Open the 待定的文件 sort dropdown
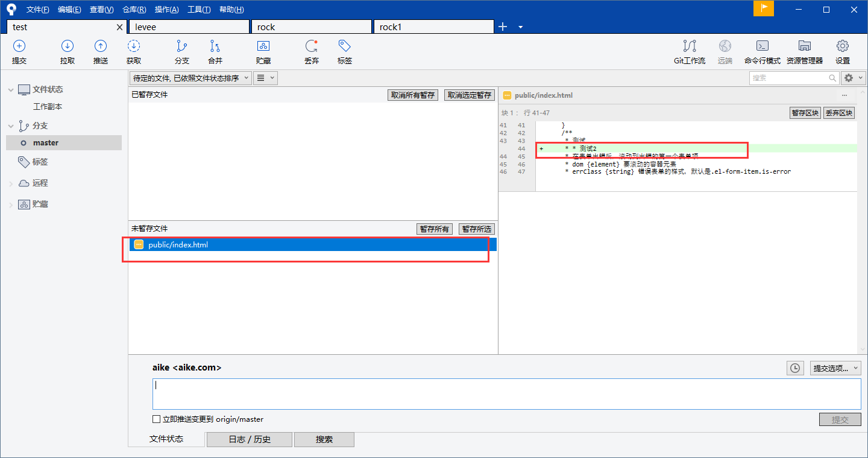Viewport: 868px width, 458px height. 190,78
